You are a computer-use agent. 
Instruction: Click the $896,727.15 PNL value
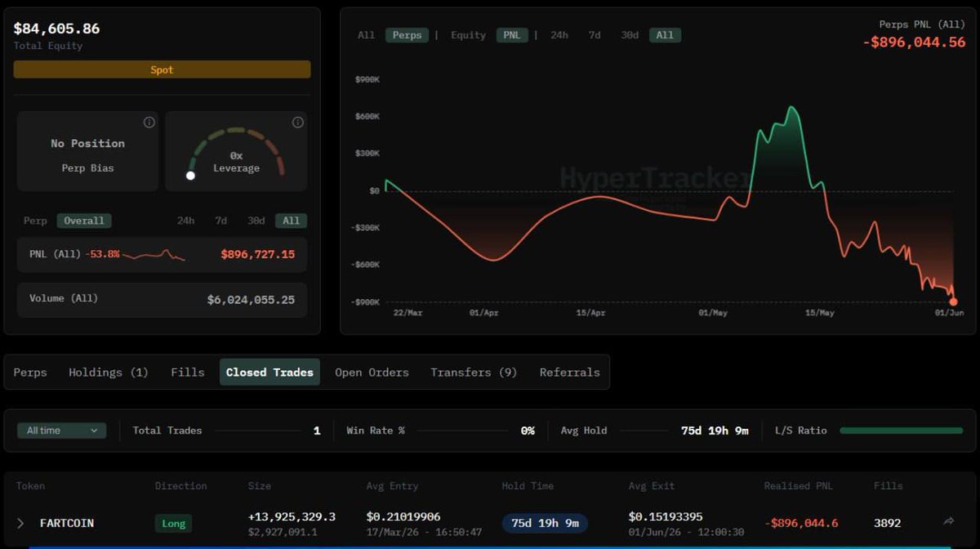pyautogui.click(x=258, y=255)
